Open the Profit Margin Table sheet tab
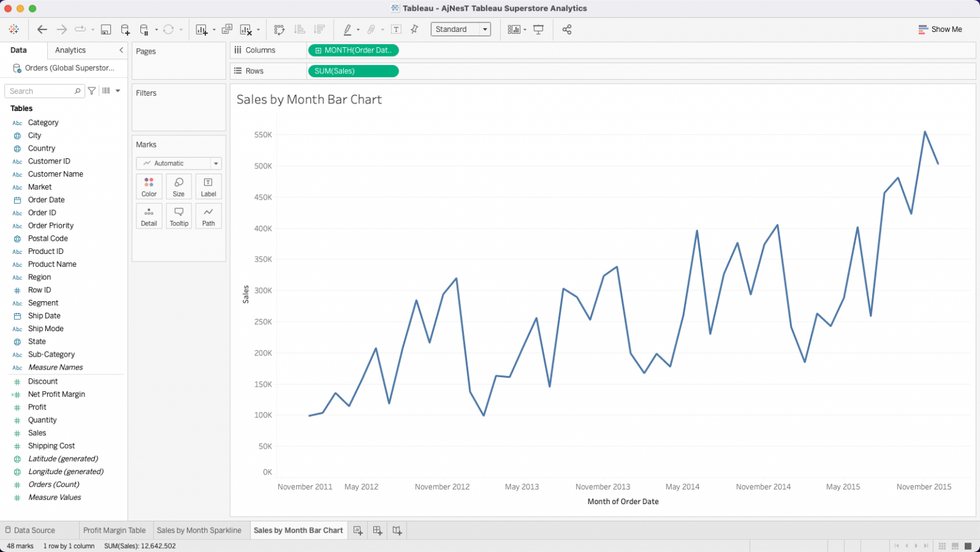980x552 pixels. pyautogui.click(x=114, y=530)
